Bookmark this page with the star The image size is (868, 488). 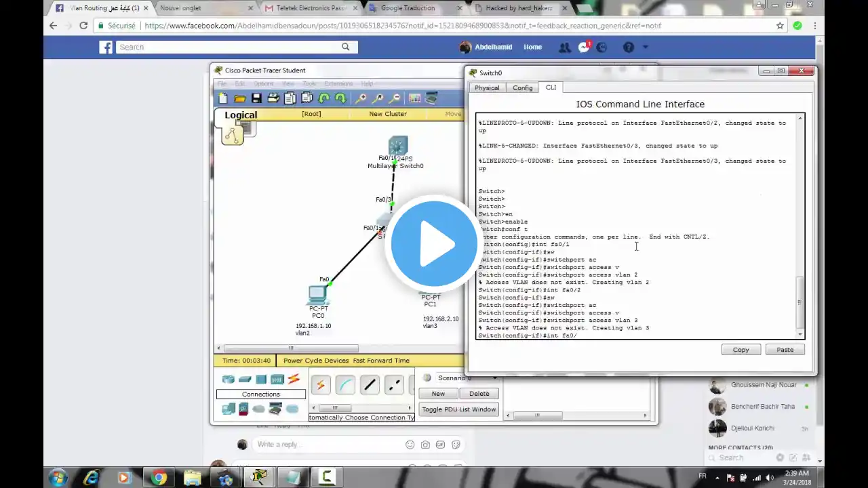(x=781, y=26)
